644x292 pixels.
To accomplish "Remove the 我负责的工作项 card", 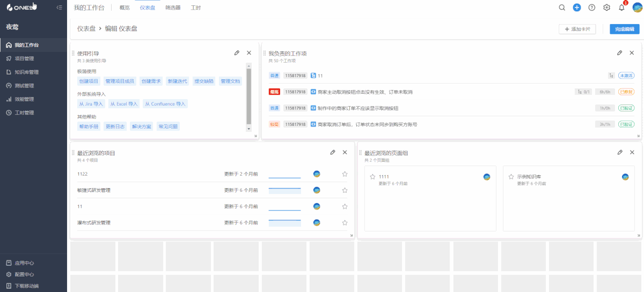I will 632,53.
